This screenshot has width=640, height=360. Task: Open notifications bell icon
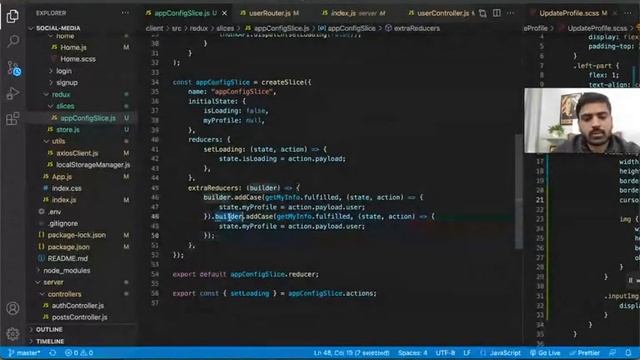[x=628, y=353]
